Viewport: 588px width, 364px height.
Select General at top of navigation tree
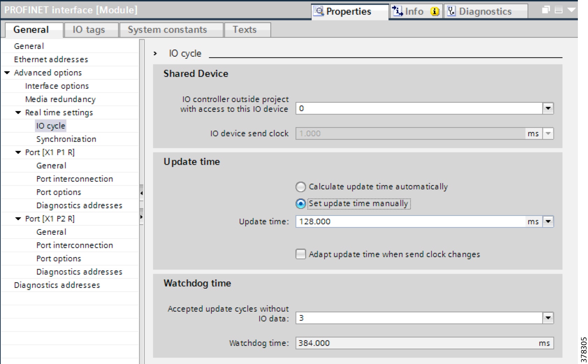click(29, 46)
